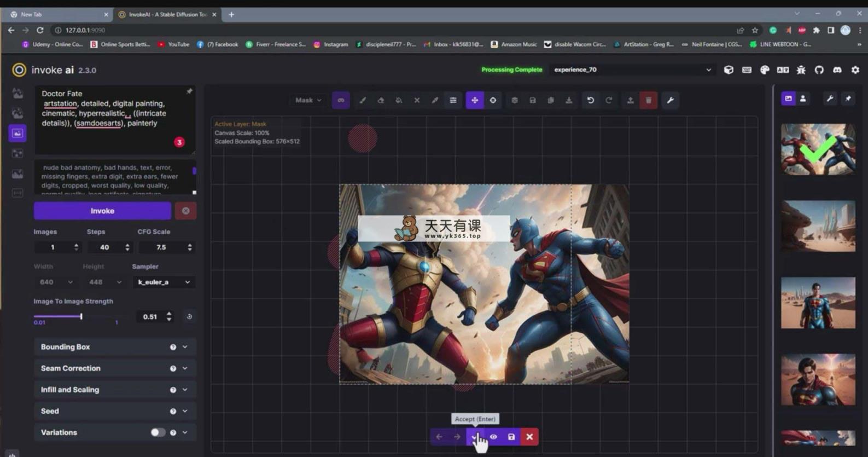Save staged image to gallery

click(511, 437)
